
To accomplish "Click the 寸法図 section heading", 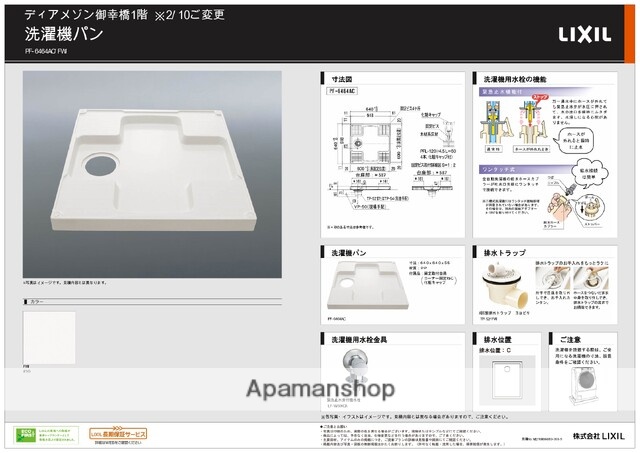I will coord(346,77).
